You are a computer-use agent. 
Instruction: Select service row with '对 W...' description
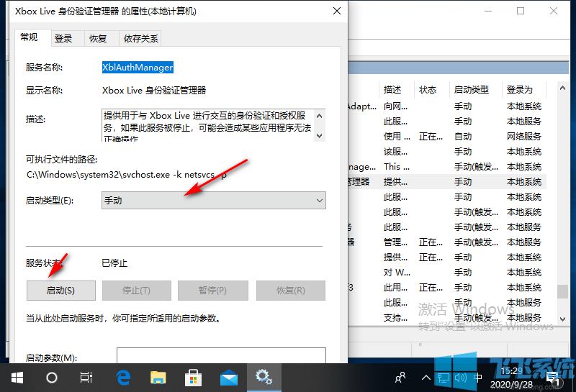pyautogui.click(x=447, y=273)
